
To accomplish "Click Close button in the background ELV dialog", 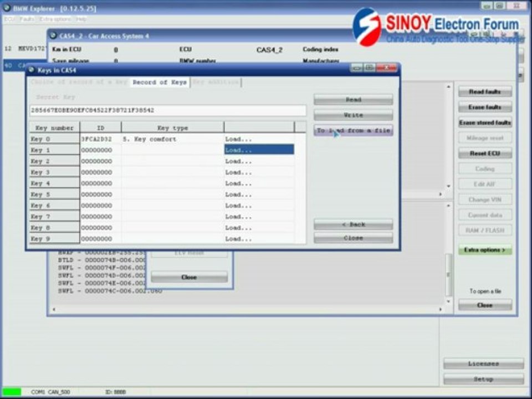I will [189, 277].
